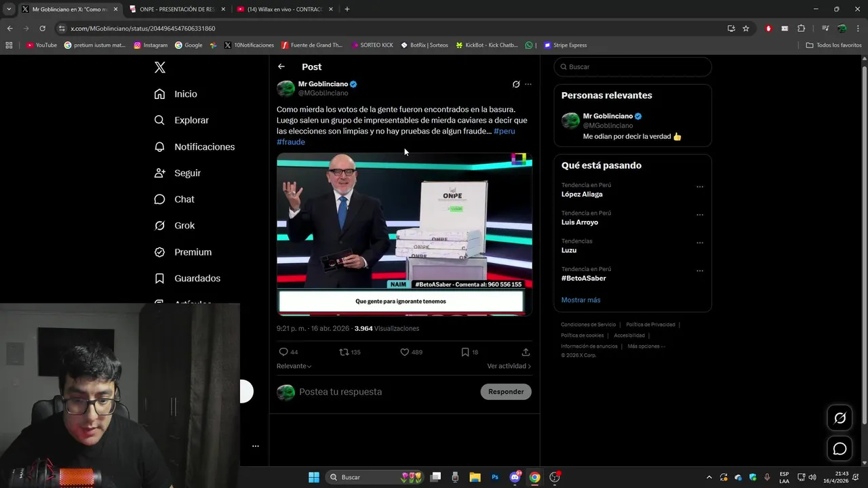Image resolution: width=868 pixels, height=488 pixels.
Task: Open options for #BetoASaber trend
Action: 700,271
